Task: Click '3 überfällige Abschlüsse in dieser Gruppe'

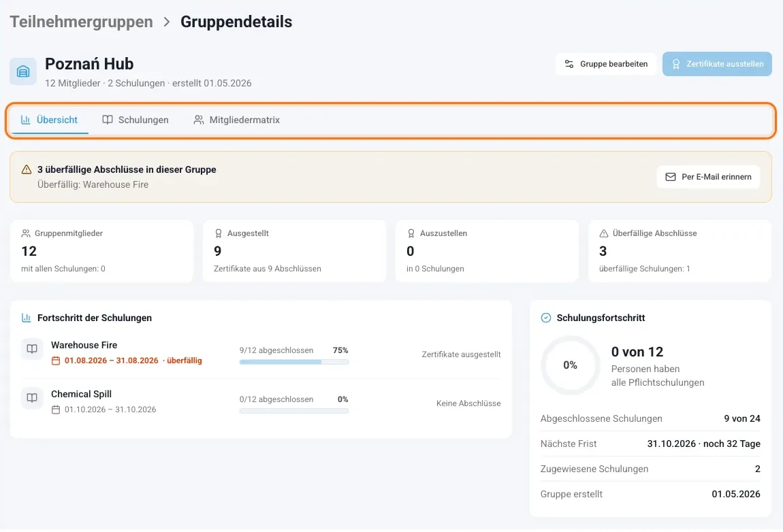Action: click(127, 169)
